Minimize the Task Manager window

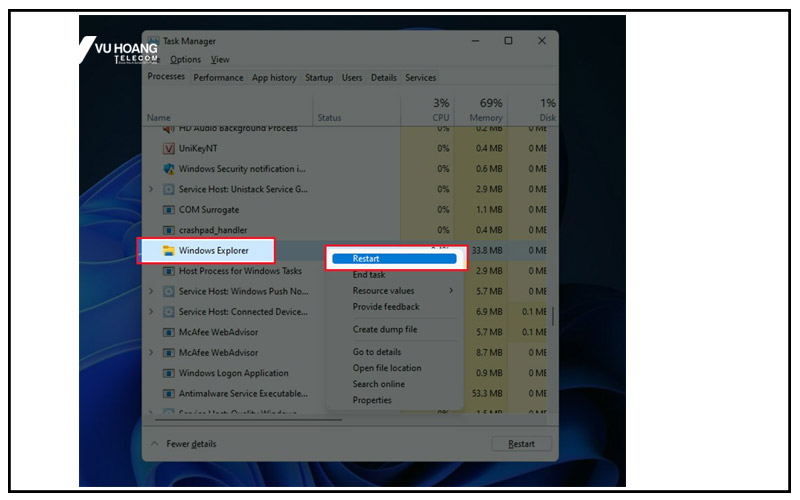click(476, 41)
